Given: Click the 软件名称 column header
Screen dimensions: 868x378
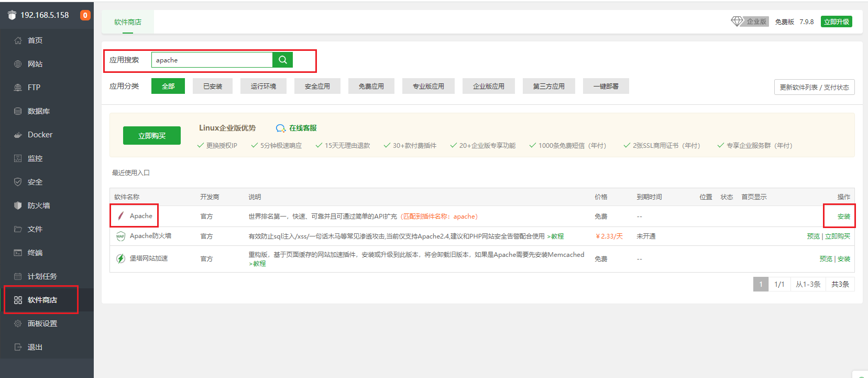Looking at the screenshot, I should 127,197.
